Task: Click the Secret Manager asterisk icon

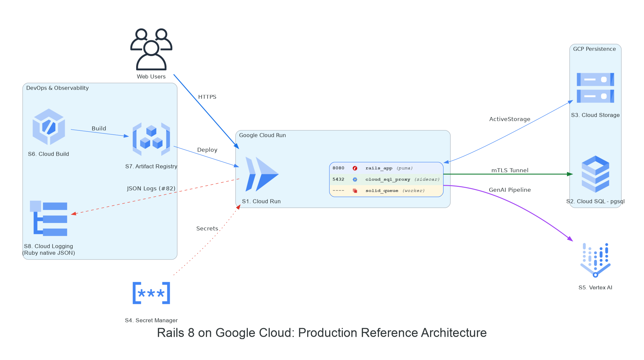Action: (x=151, y=293)
